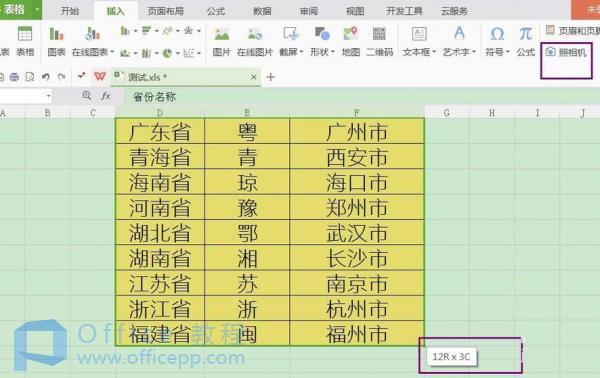Screen dimensions: 600x378
Task: Open 页眉和页脚 header and footer
Action: pos(572,31)
